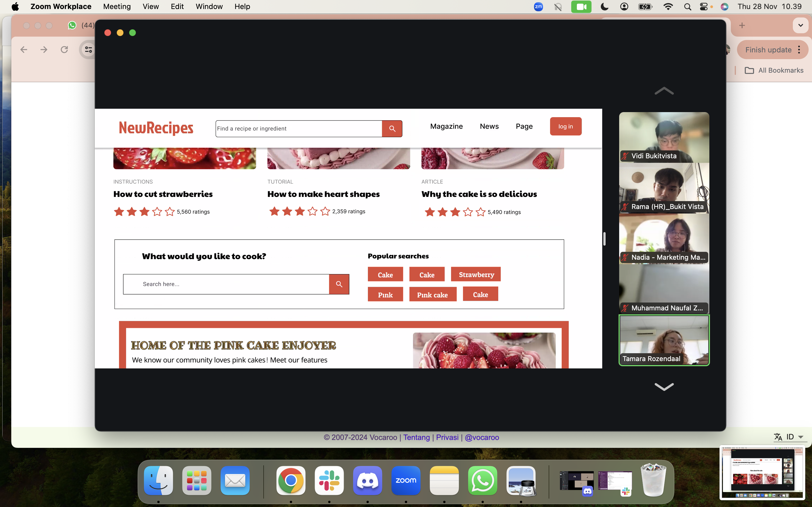
Task: Open Slack from the dock
Action: point(329,481)
